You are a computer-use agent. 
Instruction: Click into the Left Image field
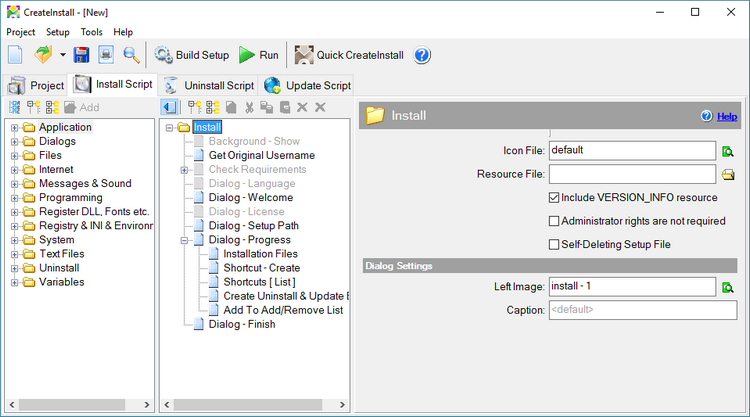click(x=632, y=286)
